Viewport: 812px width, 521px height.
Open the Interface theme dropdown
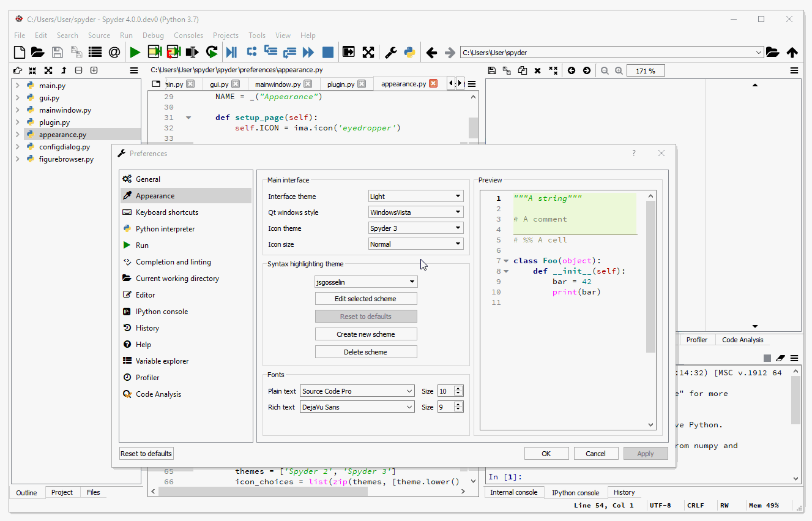point(415,197)
